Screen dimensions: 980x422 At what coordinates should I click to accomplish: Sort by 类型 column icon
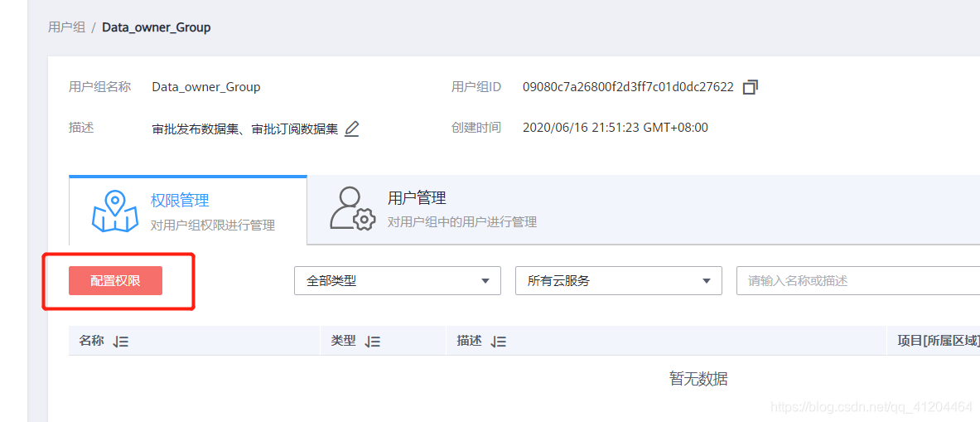click(x=373, y=342)
